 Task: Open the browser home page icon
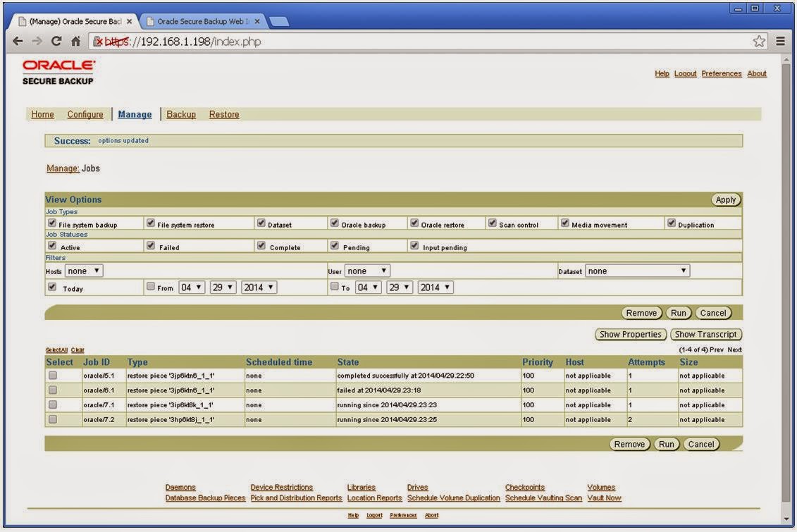click(75, 42)
